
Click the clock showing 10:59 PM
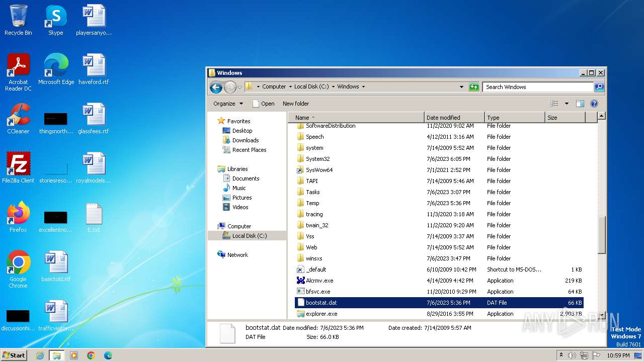coord(618,355)
